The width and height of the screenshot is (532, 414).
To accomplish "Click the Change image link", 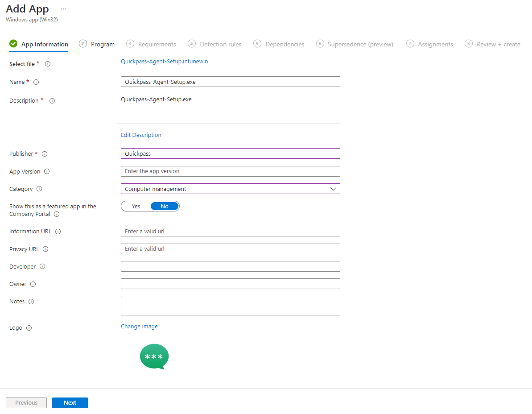I will pos(140,327).
